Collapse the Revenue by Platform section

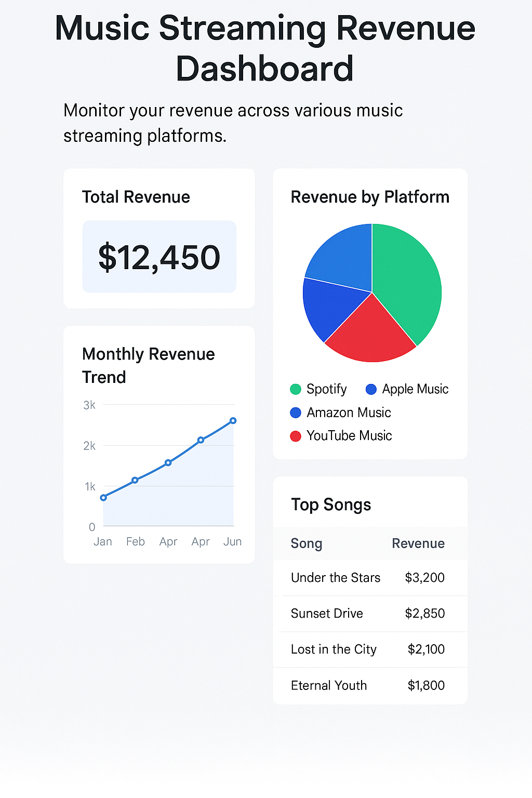pos(370,197)
